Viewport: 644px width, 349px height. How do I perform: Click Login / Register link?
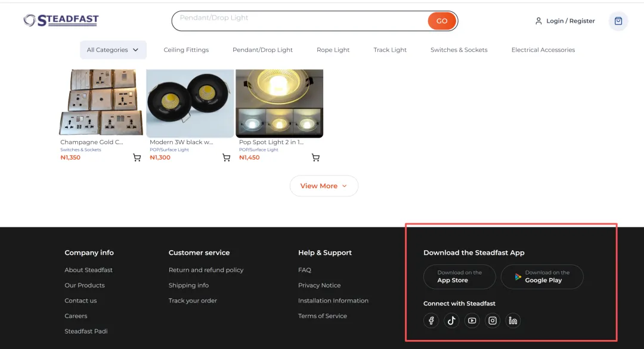(571, 21)
